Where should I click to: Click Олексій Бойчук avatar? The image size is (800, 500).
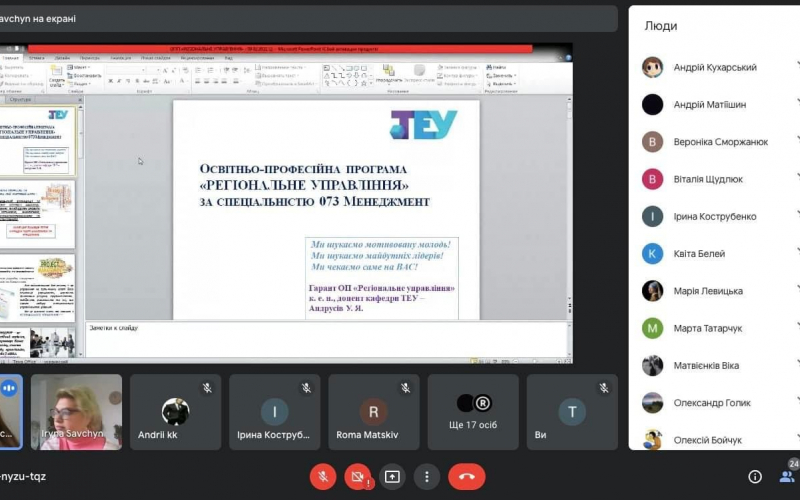tap(652, 439)
